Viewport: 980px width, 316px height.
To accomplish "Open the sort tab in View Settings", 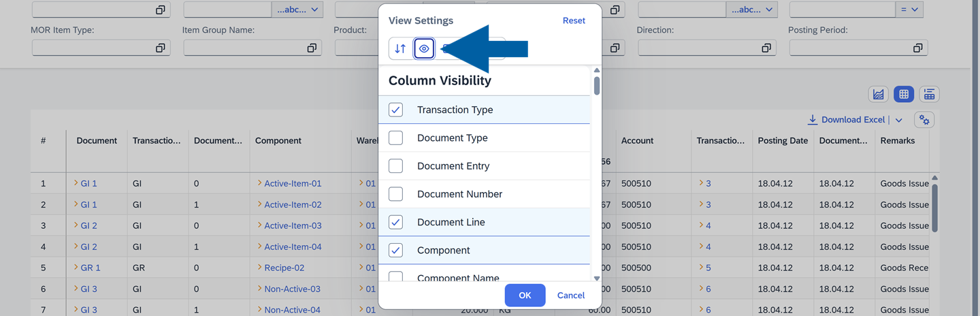I will tap(400, 48).
